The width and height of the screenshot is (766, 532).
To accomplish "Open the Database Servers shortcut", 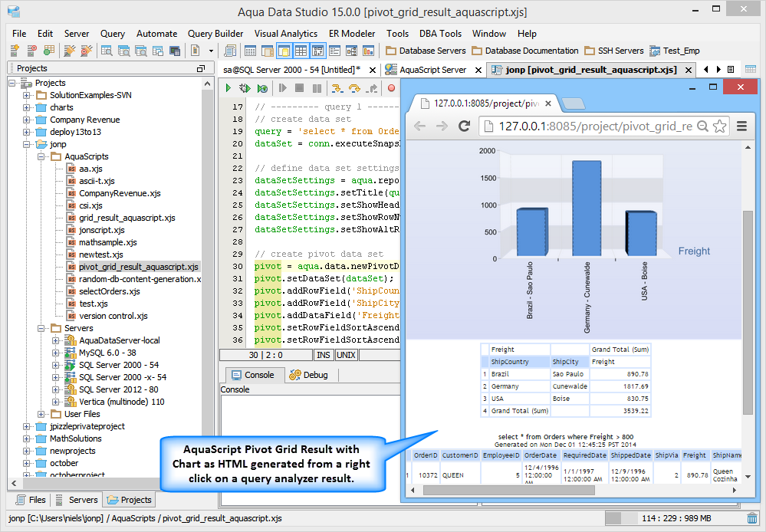I will pos(426,51).
